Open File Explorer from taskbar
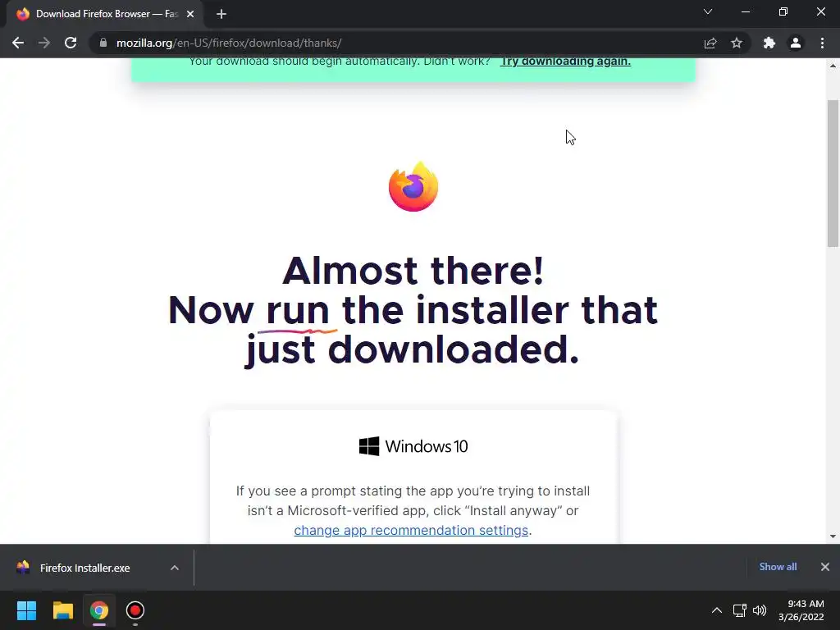 (x=62, y=610)
